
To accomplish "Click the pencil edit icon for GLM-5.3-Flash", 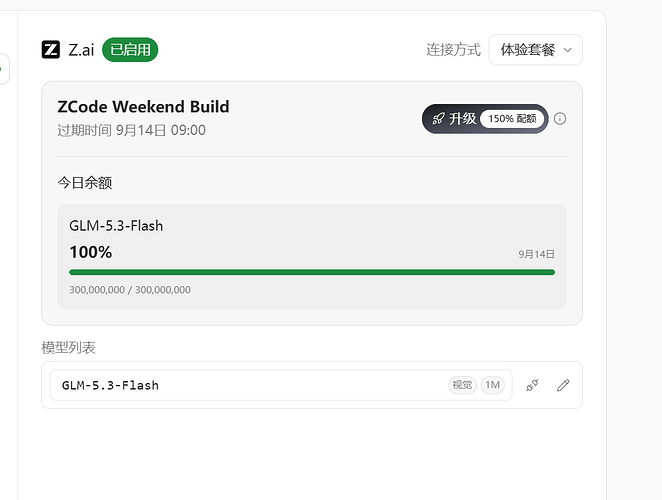I will (x=563, y=385).
